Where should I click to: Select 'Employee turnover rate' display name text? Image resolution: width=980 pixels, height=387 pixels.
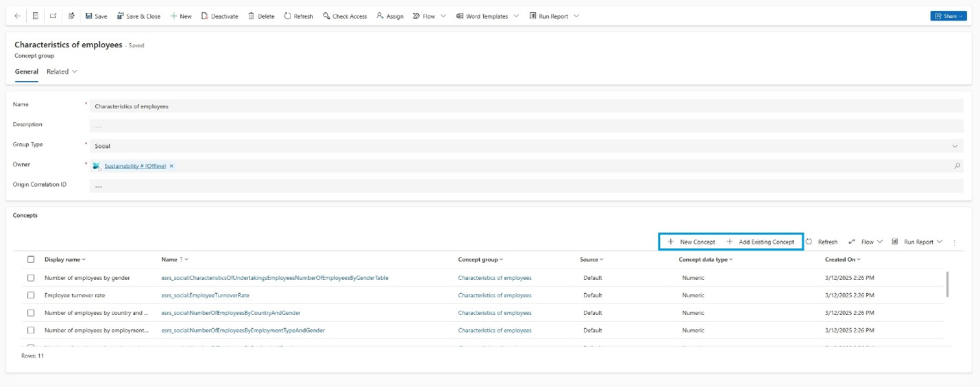point(75,295)
